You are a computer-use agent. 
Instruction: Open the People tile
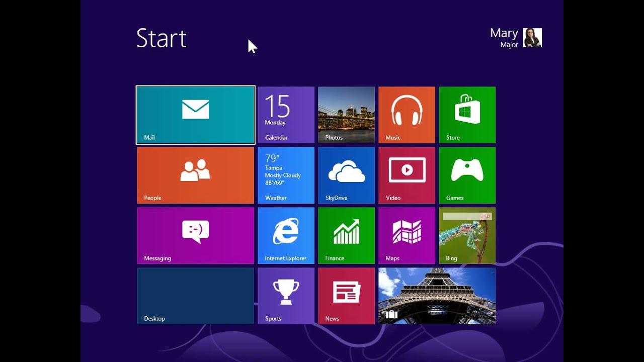(x=195, y=175)
